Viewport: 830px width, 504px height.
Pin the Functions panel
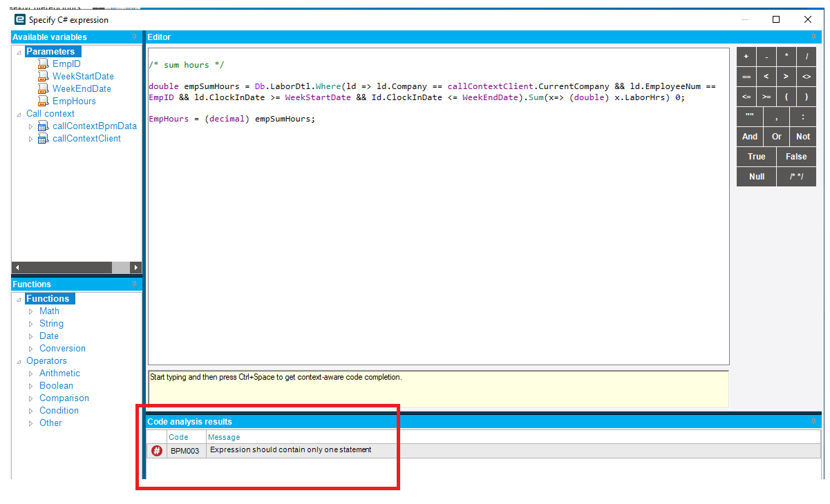134,284
